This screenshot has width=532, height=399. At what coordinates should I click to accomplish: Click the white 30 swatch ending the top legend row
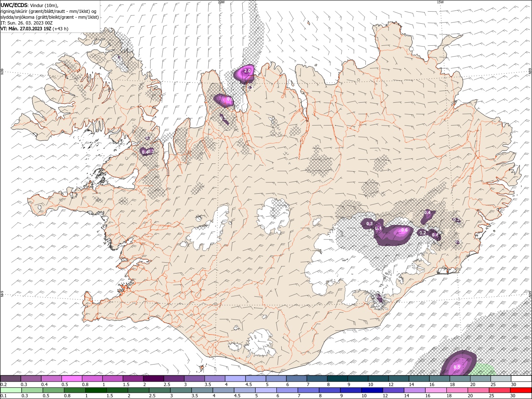[521, 379]
